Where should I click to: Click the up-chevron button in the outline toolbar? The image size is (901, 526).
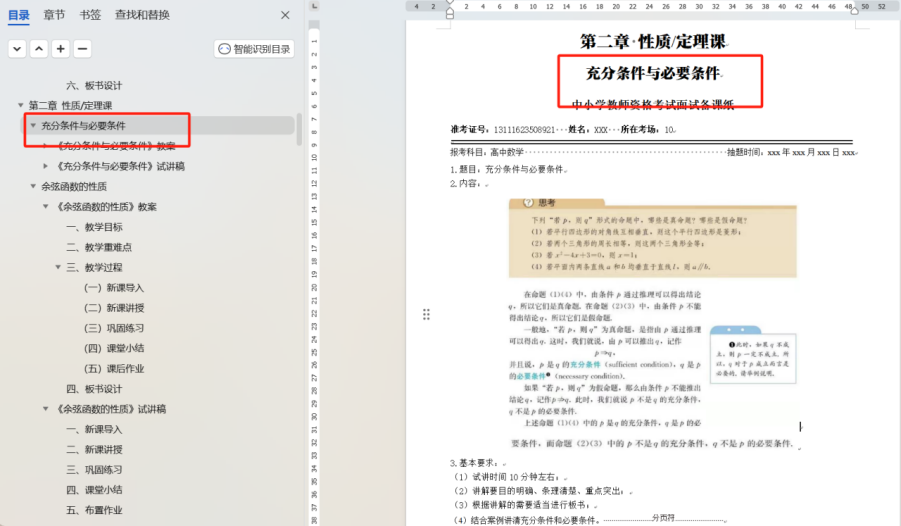point(39,49)
